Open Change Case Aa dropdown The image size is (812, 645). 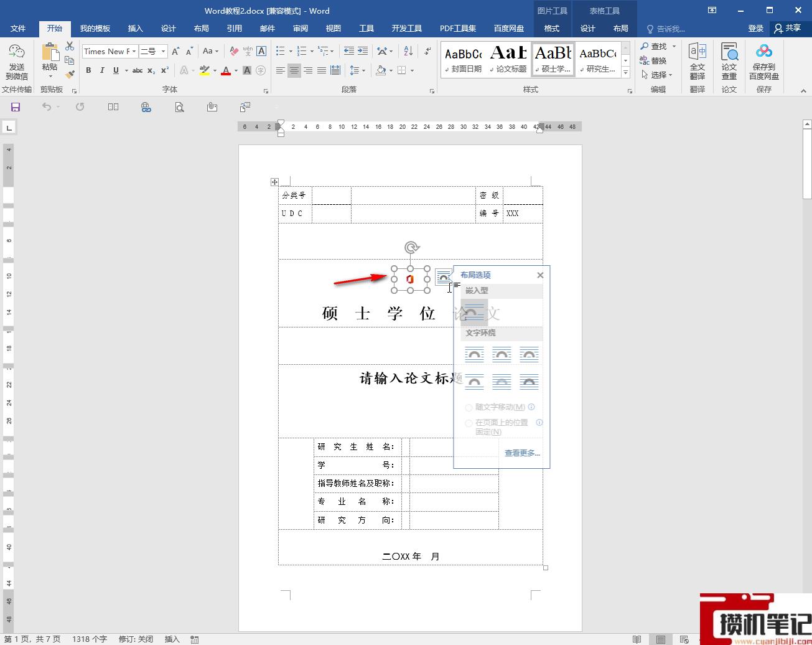click(x=210, y=51)
